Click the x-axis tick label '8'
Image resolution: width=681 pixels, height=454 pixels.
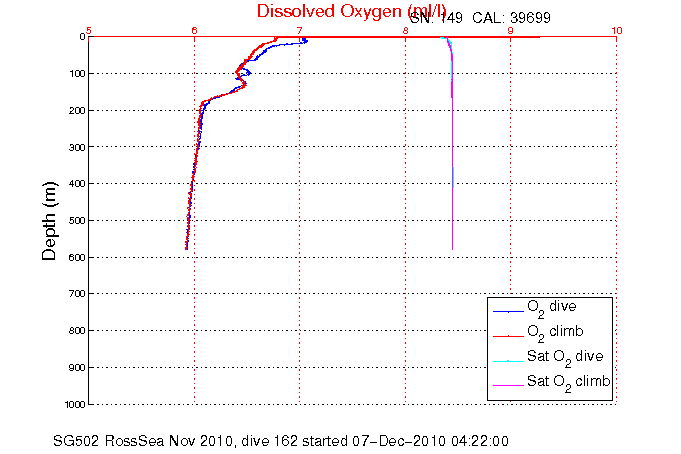[405, 30]
